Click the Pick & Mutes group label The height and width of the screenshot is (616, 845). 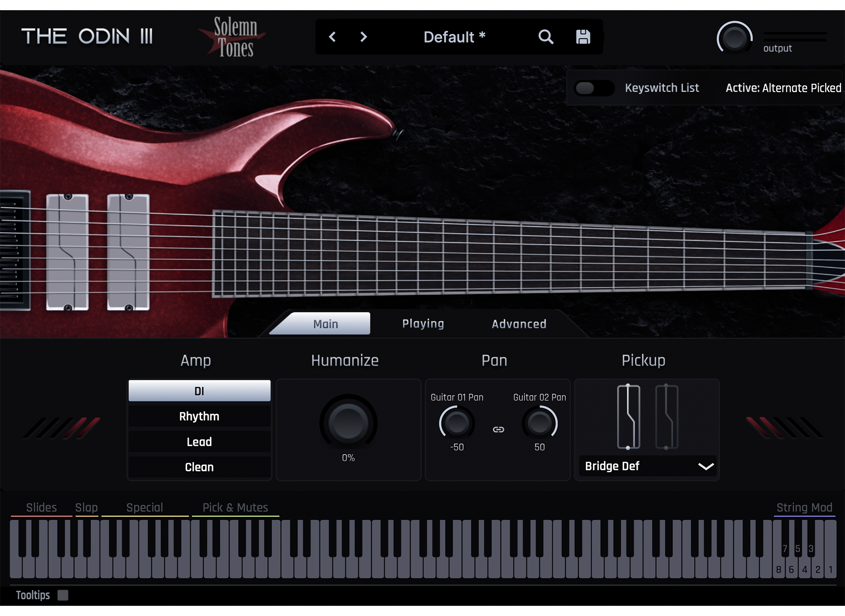coord(235,507)
